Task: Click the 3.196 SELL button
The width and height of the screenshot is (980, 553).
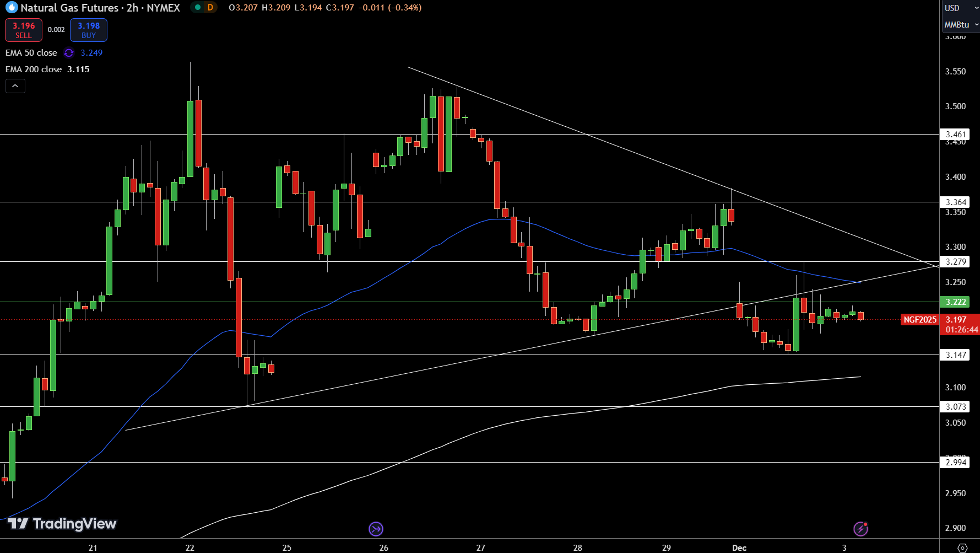Action: pyautogui.click(x=24, y=30)
